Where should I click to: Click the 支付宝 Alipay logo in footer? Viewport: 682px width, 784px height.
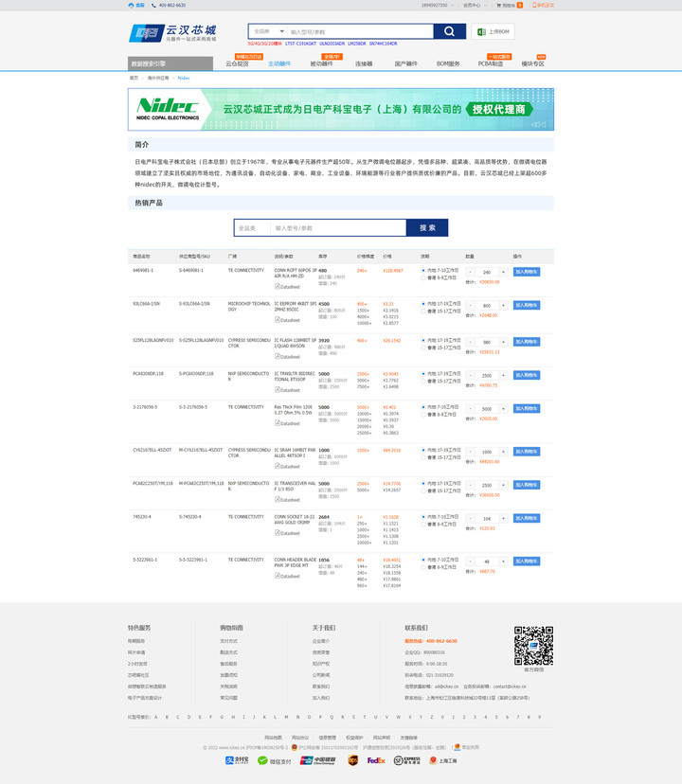click(236, 760)
